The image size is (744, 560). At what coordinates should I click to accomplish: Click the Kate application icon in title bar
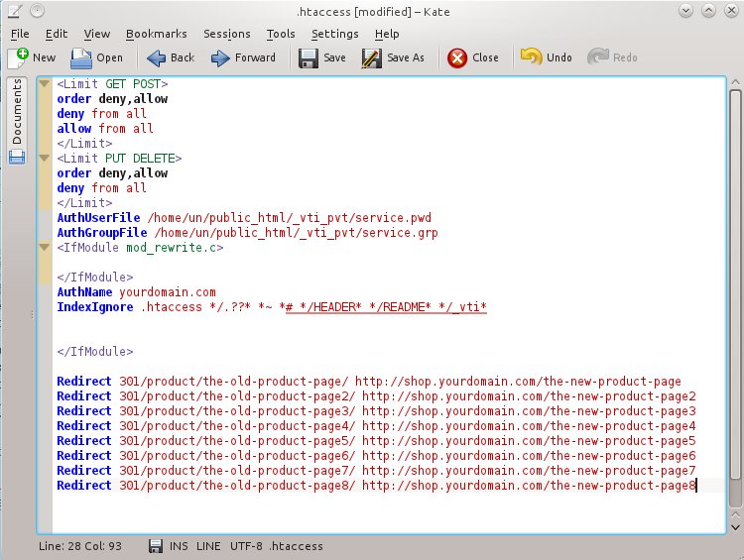14,11
